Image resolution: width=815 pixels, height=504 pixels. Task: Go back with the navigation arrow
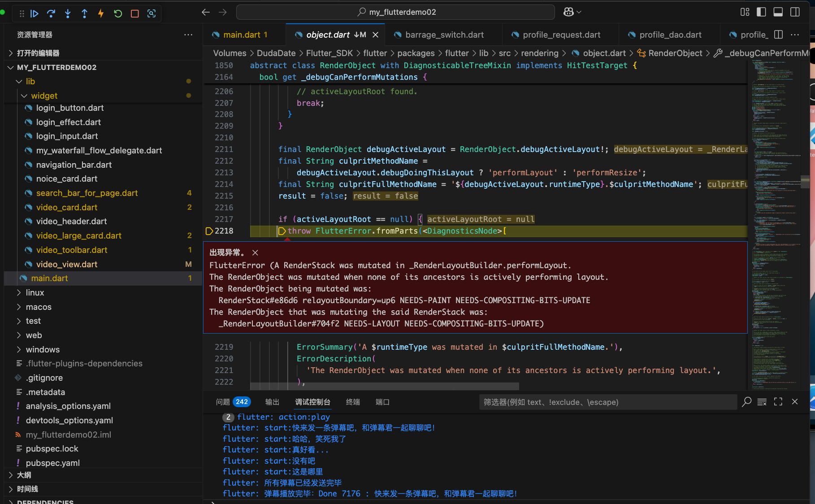pyautogui.click(x=206, y=12)
